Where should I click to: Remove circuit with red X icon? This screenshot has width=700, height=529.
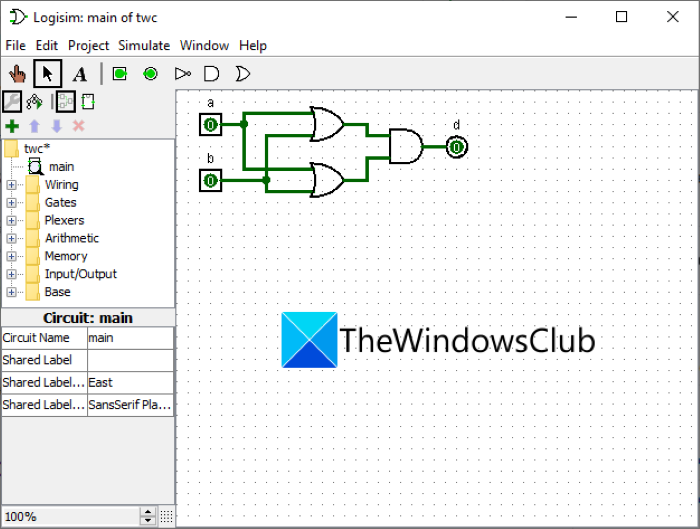[x=79, y=126]
